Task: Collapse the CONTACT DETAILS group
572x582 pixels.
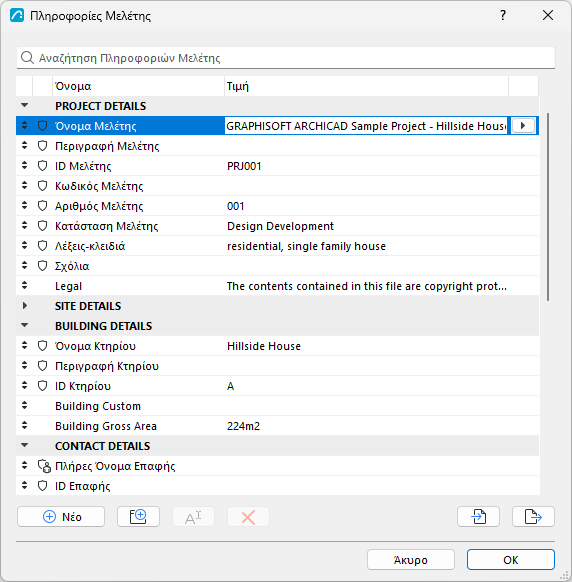Action: (x=24, y=445)
